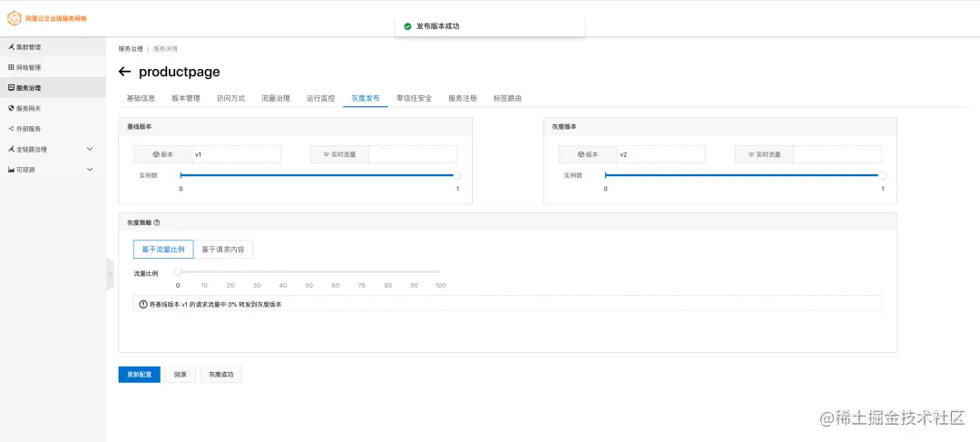Expand the 全链路治理 submenu chevron

click(89, 150)
